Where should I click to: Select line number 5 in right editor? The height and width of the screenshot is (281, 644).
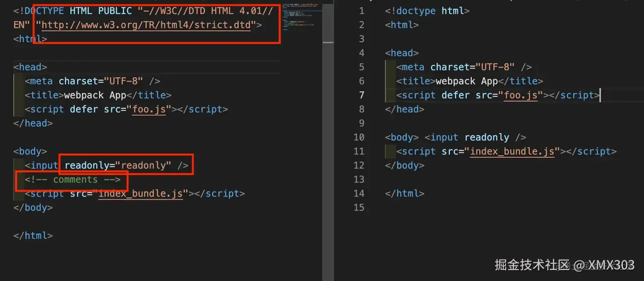coord(361,67)
